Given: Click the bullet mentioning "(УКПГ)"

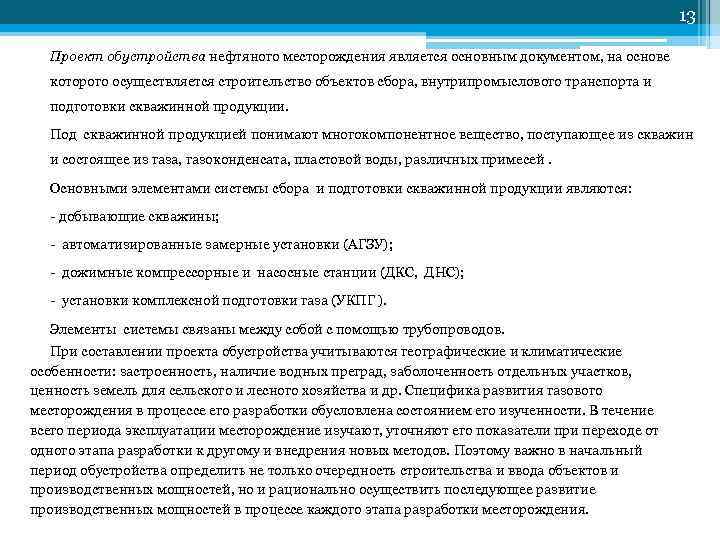Looking at the screenshot, I should pos(218,301).
